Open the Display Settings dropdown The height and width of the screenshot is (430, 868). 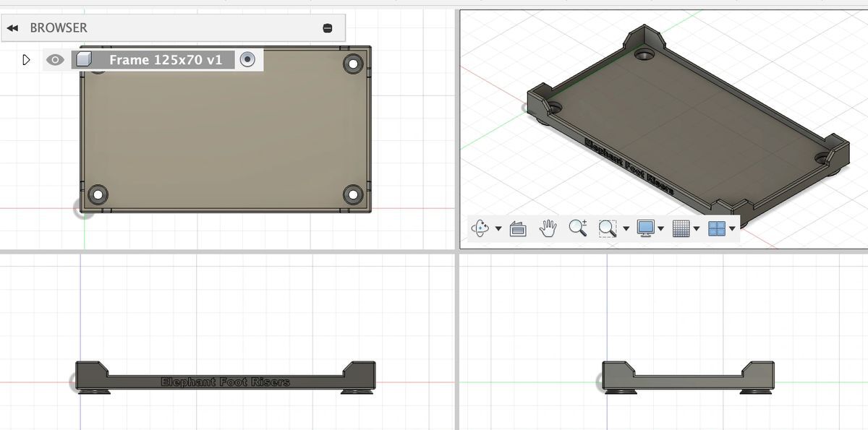tap(660, 228)
